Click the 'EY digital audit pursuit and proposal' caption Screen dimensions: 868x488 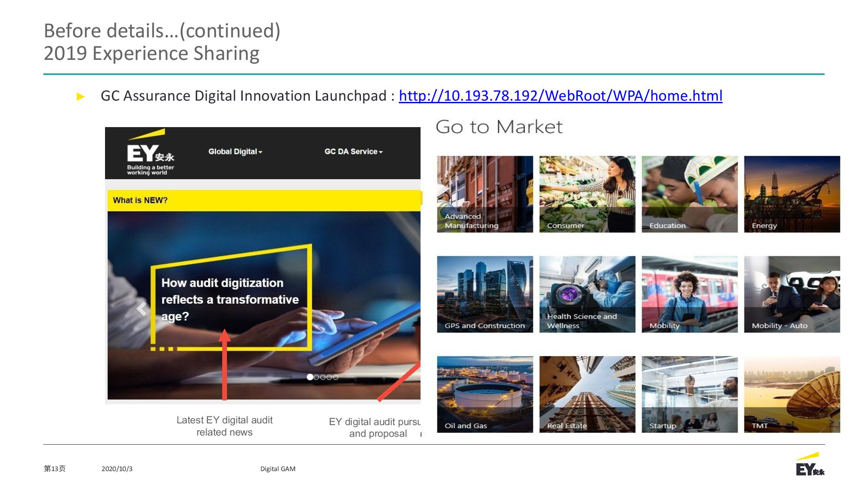pyautogui.click(x=375, y=428)
